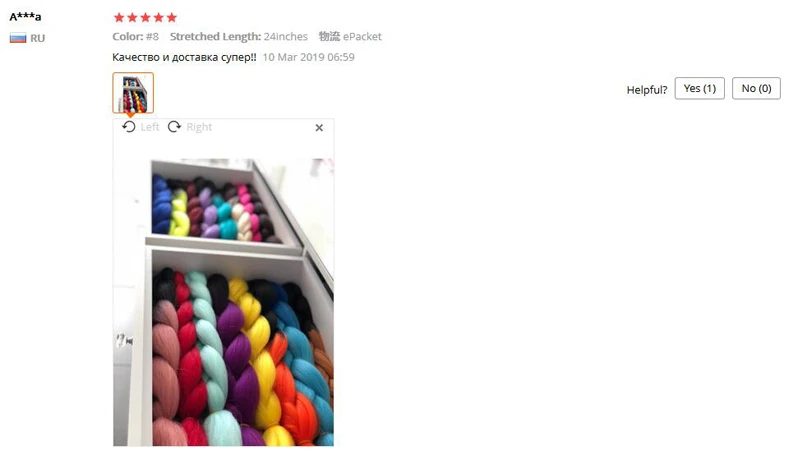This screenshot has height=456, width=800.
Task: Click the ePacket shipping label
Action: 362,37
